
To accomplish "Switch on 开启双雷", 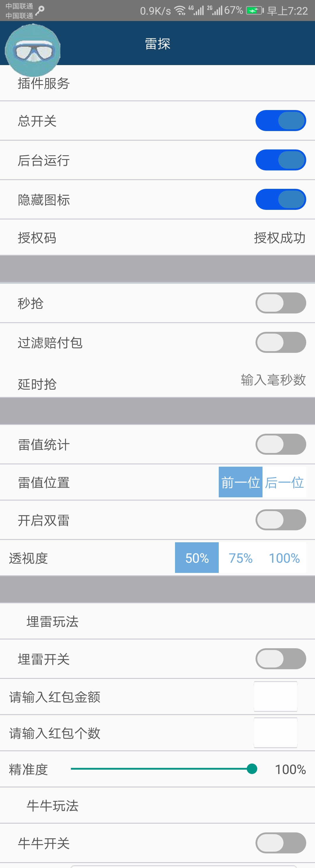I will [x=281, y=520].
